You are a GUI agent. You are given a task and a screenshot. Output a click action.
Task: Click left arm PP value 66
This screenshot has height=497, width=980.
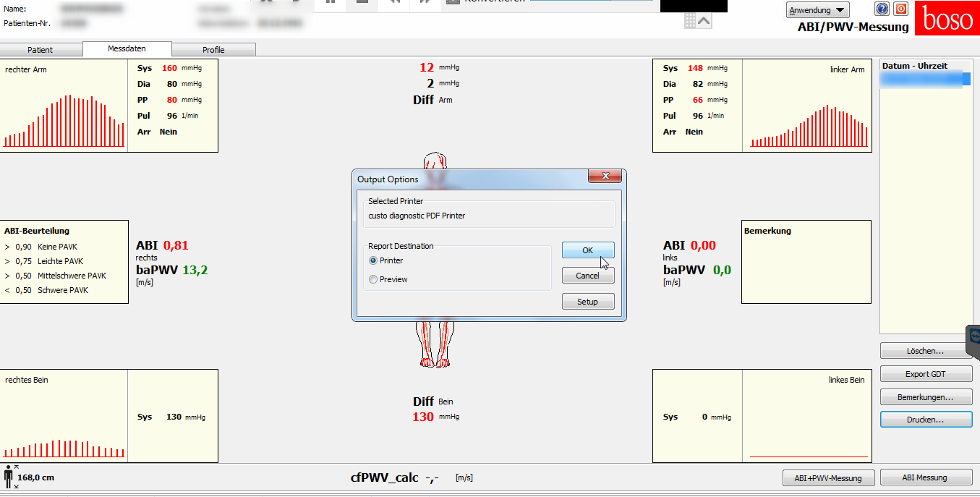698,100
